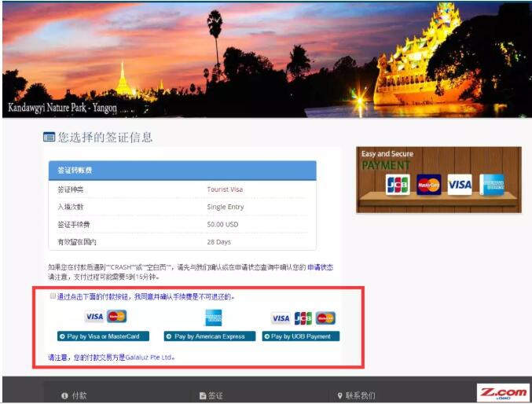Open the 签证 footer menu item

pyautogui.click(x=212, y=395)
